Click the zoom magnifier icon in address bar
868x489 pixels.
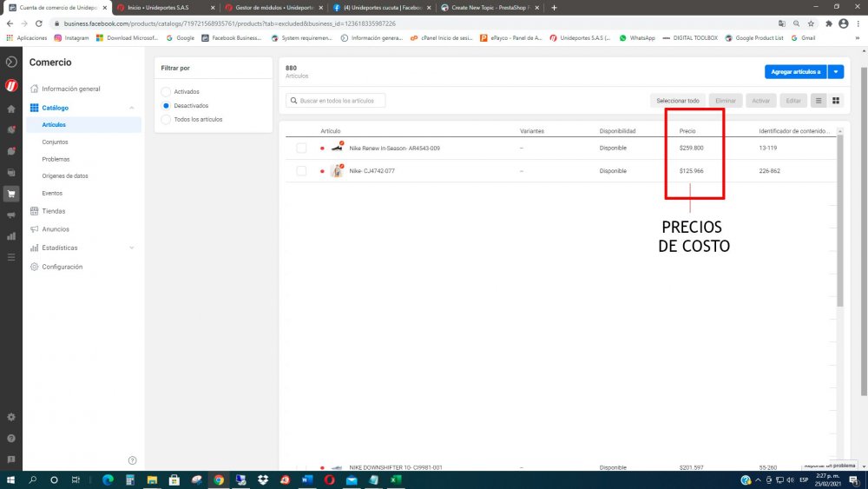point(796,23)
